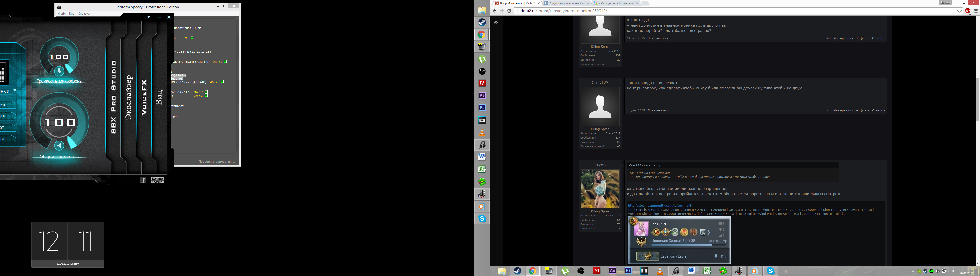Image resolution: width=980 pixels, height=276 pixels.
Task: Show hidden system tray icons
Action: coord(913,271)
